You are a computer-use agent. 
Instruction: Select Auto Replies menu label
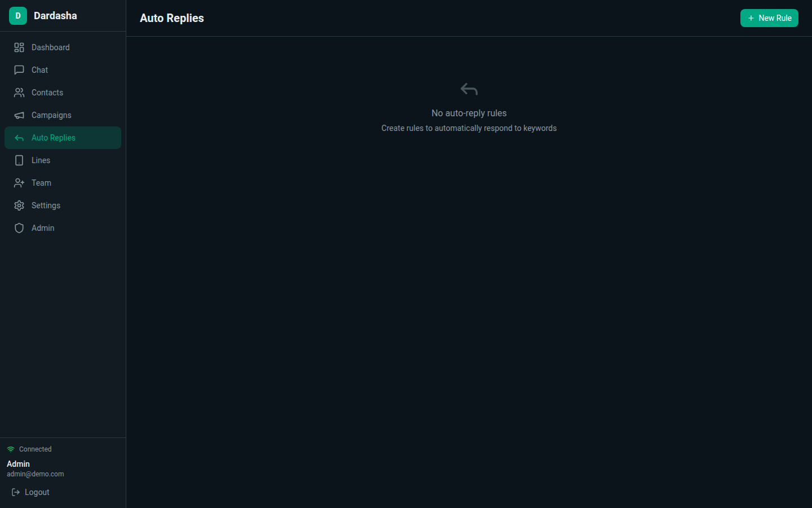54,138
